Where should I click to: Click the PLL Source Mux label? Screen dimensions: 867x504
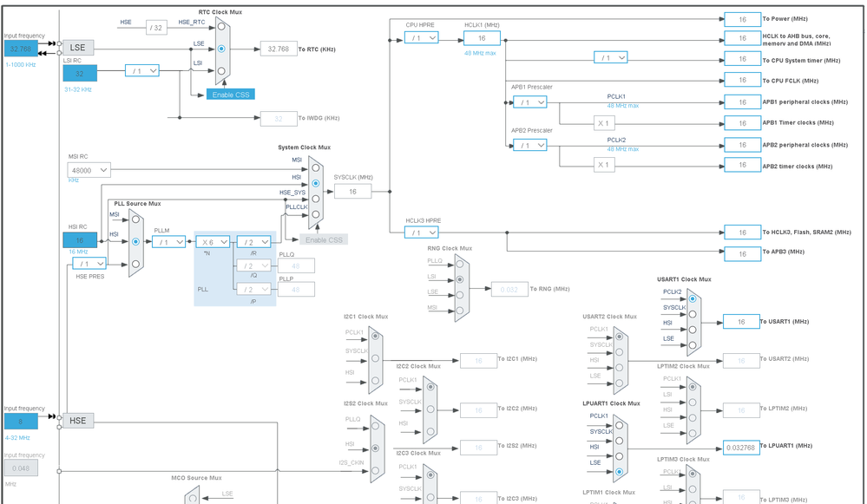tap(137, 203)
